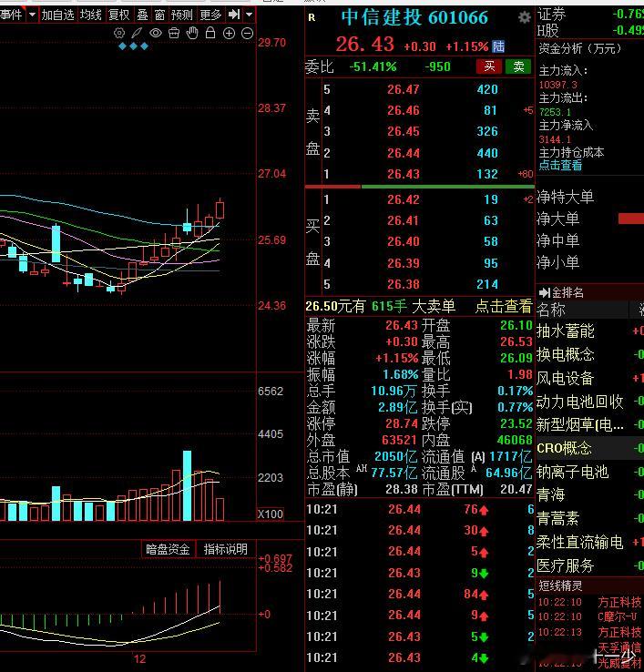The width and height of the screenshot is (644, 672).
Task: Click the H股 index row
Action: pos(590,30)
